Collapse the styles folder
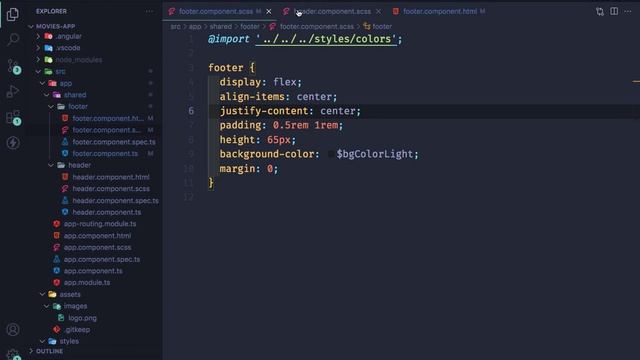 point(69,341)
